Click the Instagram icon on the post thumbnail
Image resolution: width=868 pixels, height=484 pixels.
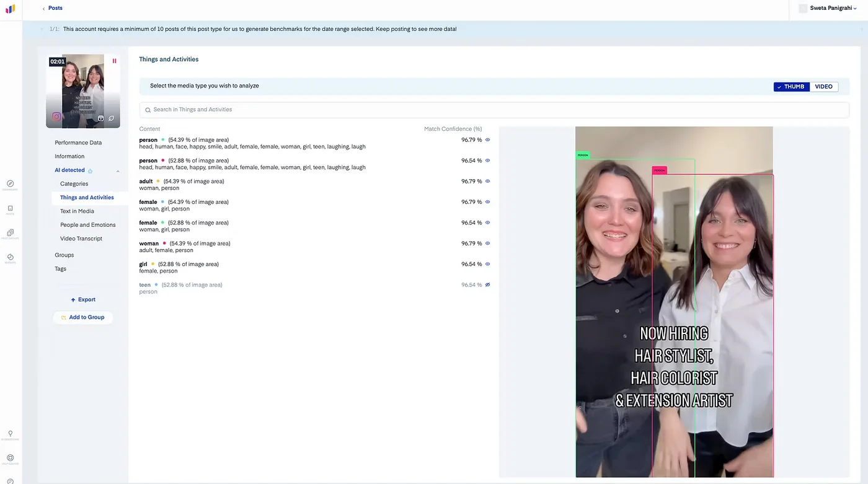click(x=56, y=117)
